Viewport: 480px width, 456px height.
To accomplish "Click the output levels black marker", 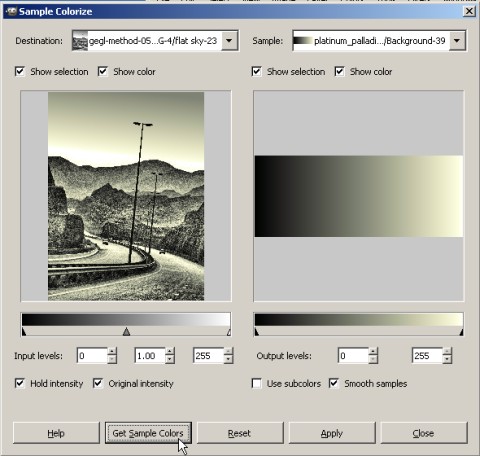I will click(x=257, y=332).
